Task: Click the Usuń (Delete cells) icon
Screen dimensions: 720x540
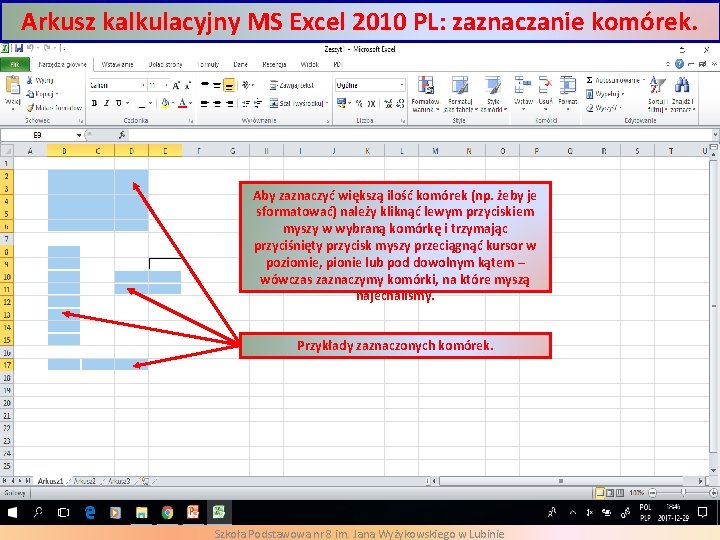Action: pyautogui.click(x=545, y=85)
